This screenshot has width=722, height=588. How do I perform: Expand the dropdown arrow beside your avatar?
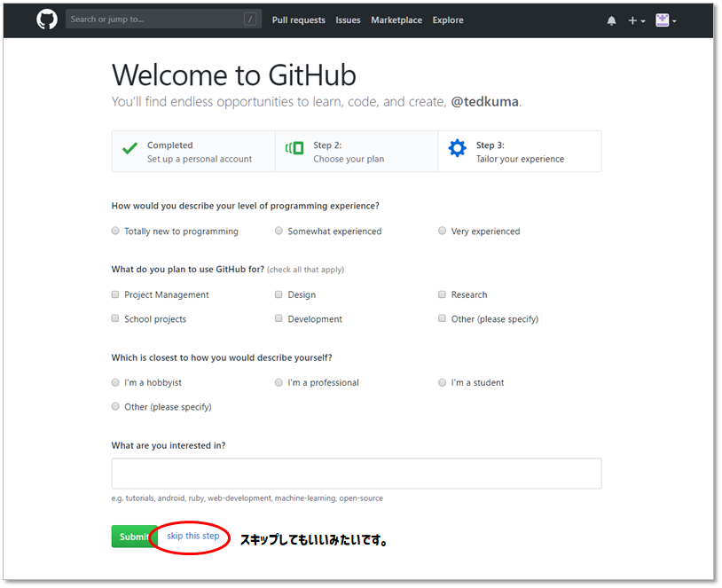(x=674, y=21)
